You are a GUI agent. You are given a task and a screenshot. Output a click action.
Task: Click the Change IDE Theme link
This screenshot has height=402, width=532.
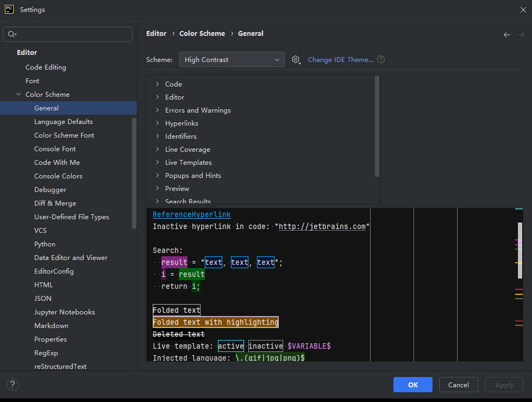341,60
